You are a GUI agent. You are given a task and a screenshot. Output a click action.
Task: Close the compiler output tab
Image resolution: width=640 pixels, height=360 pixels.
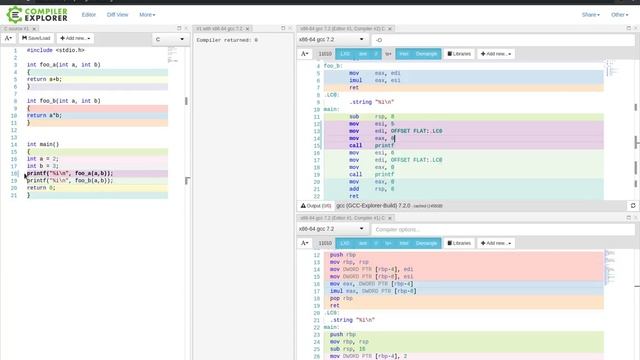tap(247, 29)
